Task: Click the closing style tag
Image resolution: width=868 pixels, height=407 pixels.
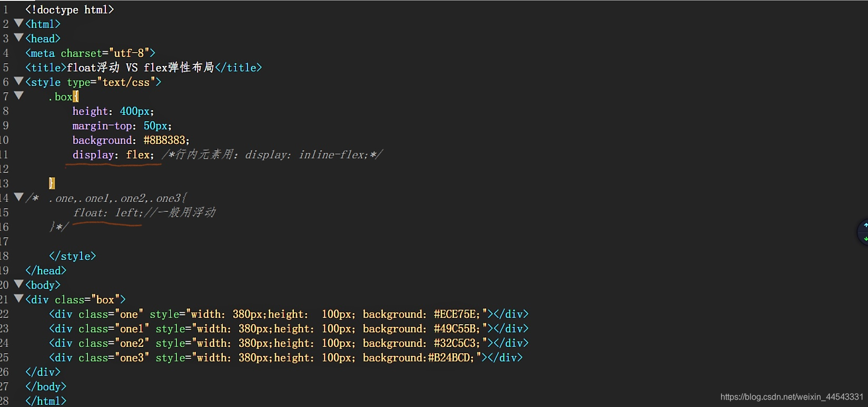Action: click(72, 256)
